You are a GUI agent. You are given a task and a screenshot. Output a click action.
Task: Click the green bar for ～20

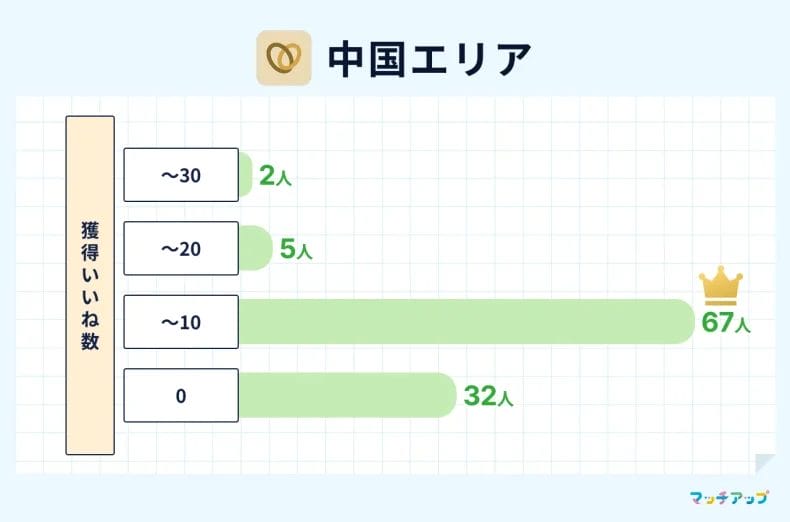tap(255, 249)
